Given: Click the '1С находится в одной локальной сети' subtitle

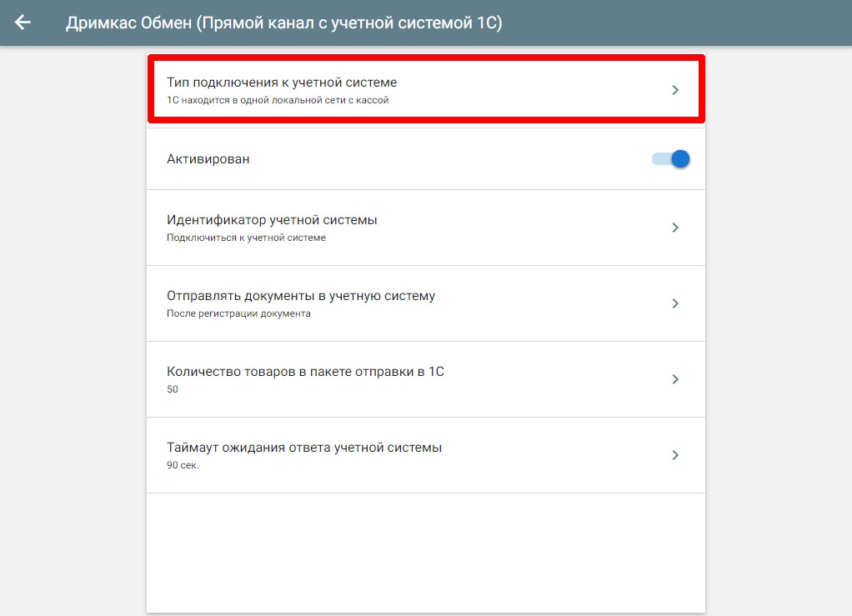Looking at the screenshot, I should click(278, 100).
